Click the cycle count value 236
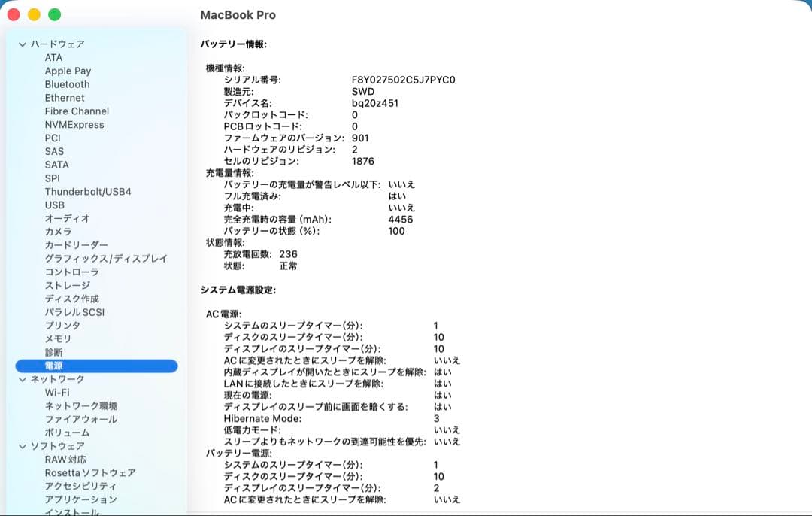Viewport: 812px width, 516px height. tap(289, 254)
